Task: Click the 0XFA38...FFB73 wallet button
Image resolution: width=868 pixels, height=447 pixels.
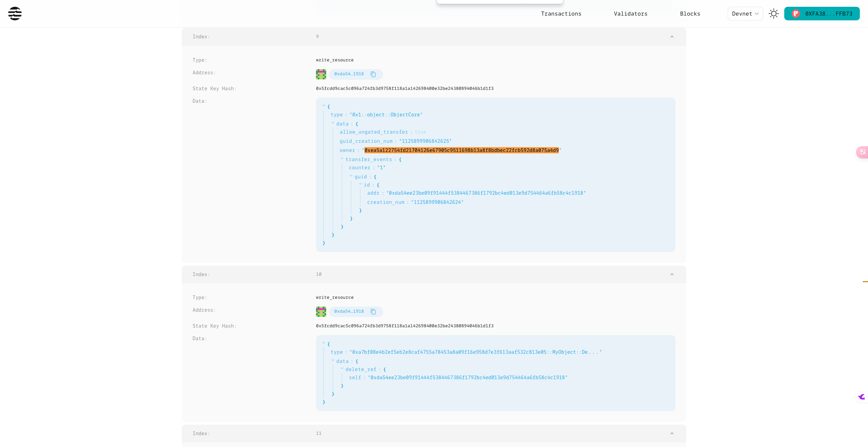Action: [822, 14]
